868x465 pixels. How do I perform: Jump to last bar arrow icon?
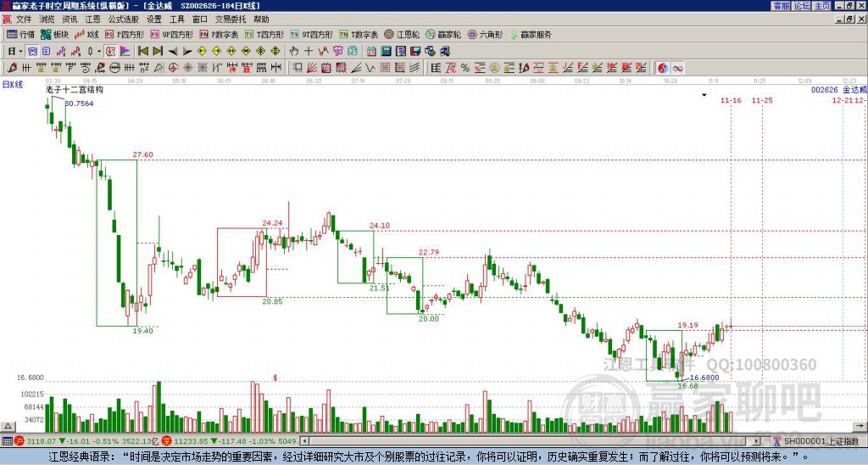pyautogui.click(x=158, y=52)
